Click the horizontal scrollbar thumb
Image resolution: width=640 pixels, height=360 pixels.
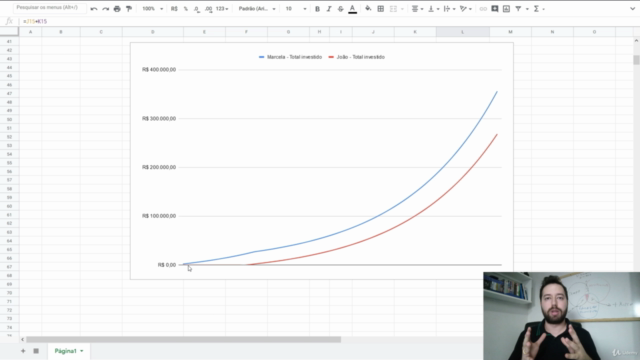click(x=183, y=340)
